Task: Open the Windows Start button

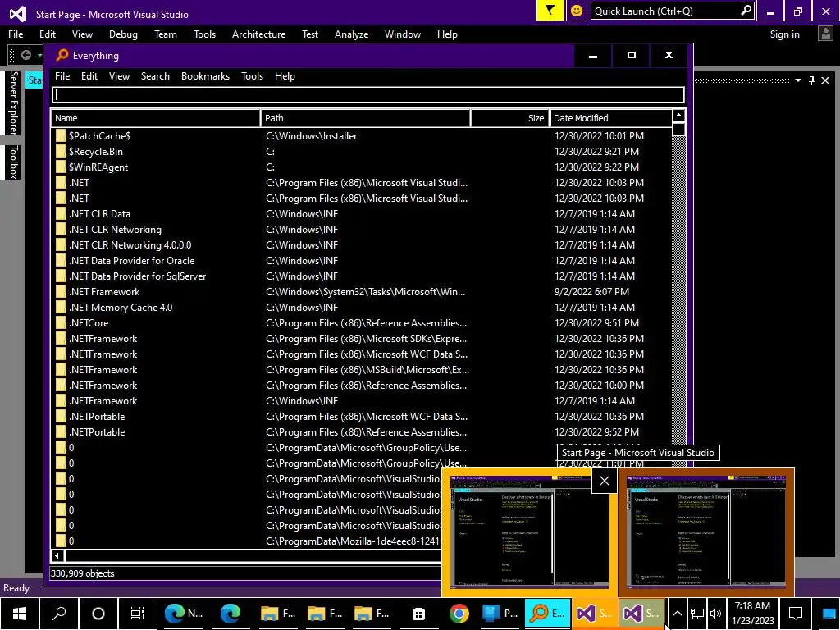Action: tap(20, 614)
